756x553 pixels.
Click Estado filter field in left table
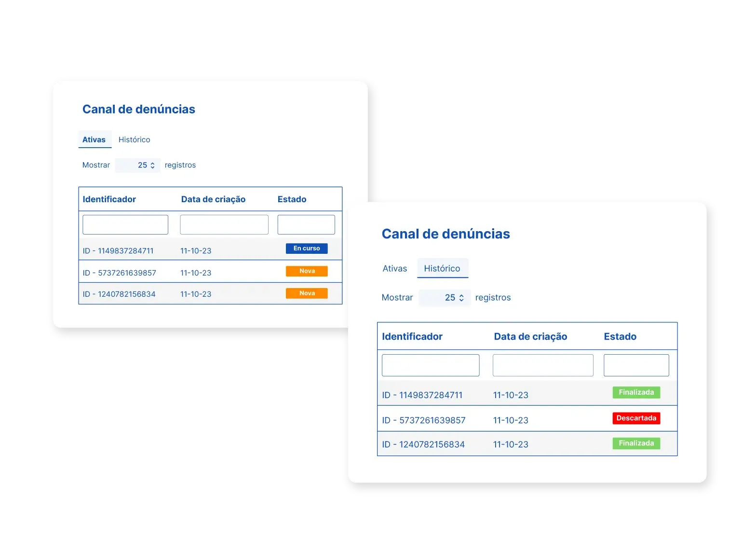(x=306, y=225)
